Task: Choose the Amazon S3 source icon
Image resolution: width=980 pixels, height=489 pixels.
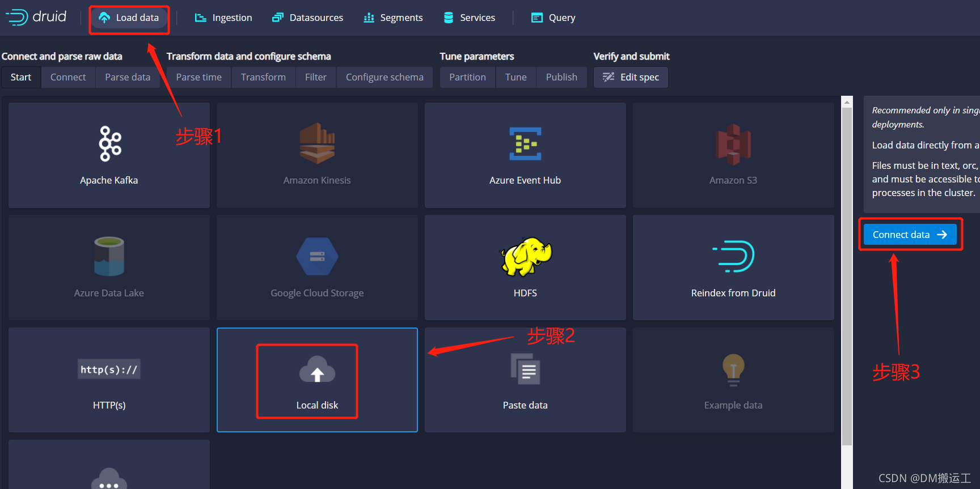Action: [733, 144]
